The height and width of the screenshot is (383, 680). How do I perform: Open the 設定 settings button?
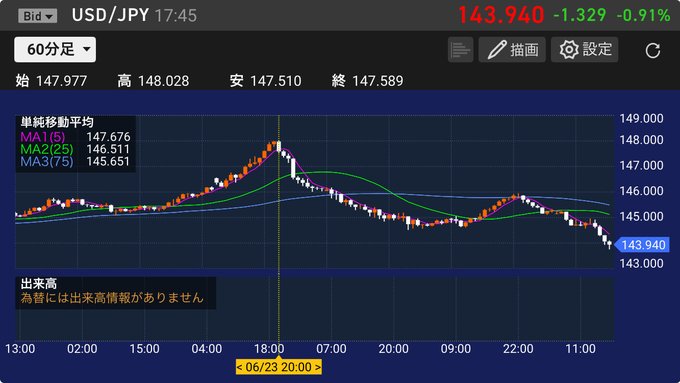point(585,49)
